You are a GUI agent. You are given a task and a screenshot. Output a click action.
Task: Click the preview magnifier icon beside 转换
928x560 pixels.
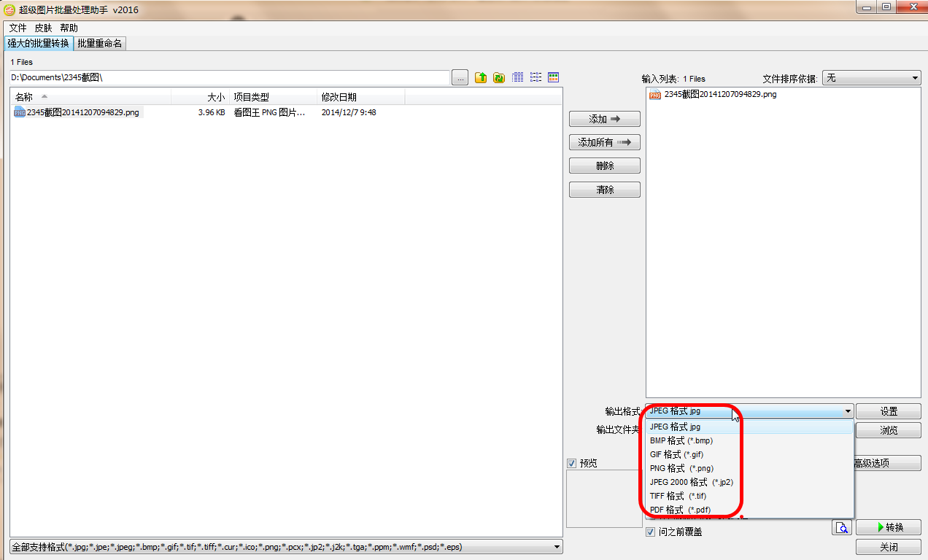842,527
